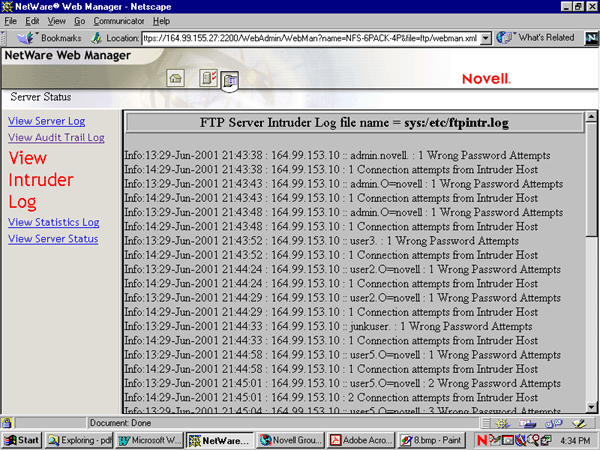Select the View Statistics Log link
600x450 pixels.
[53, 222]
